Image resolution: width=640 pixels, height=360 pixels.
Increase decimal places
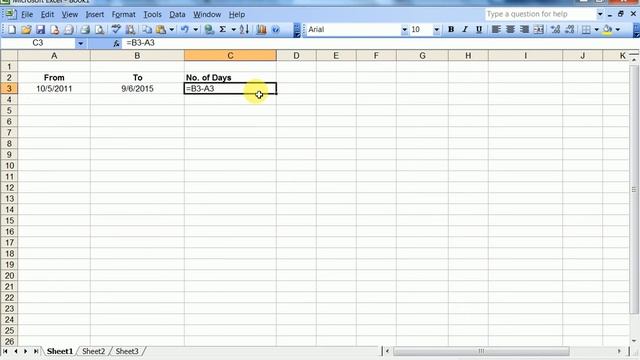point(556,29)
